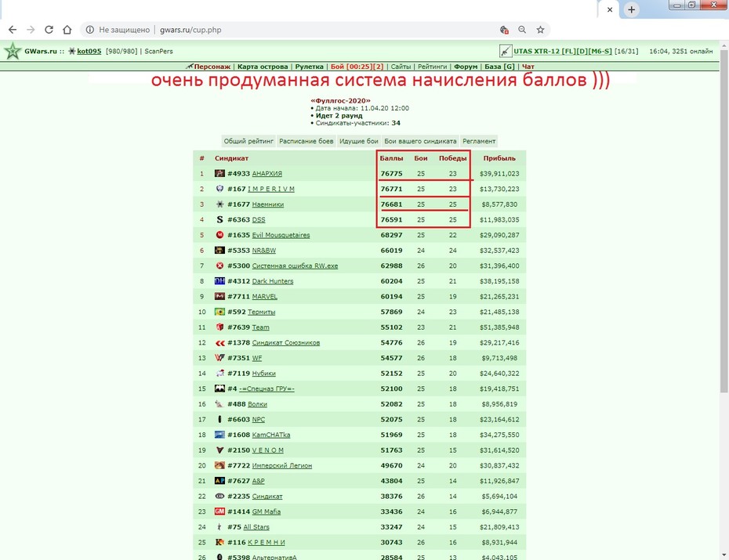Click the address bar URL gwars.ru/cup.php
This screenshot has height=560, width=729.
[190, 30]
